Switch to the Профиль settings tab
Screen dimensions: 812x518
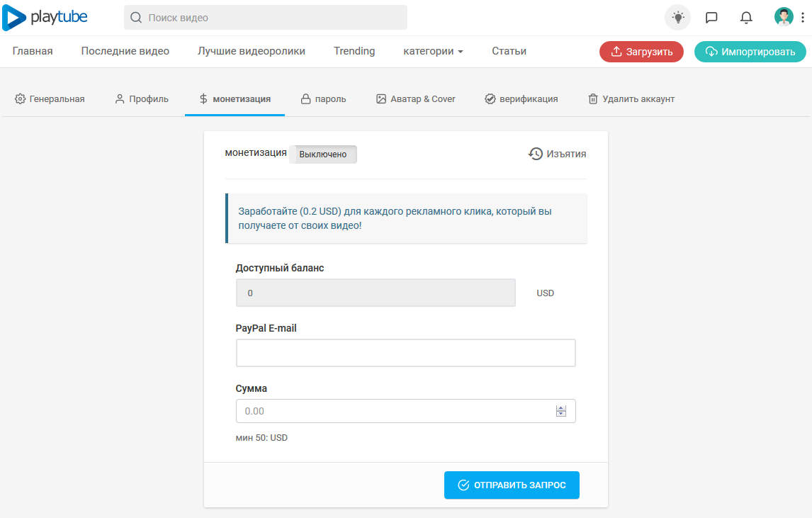(x=142, y=99)
